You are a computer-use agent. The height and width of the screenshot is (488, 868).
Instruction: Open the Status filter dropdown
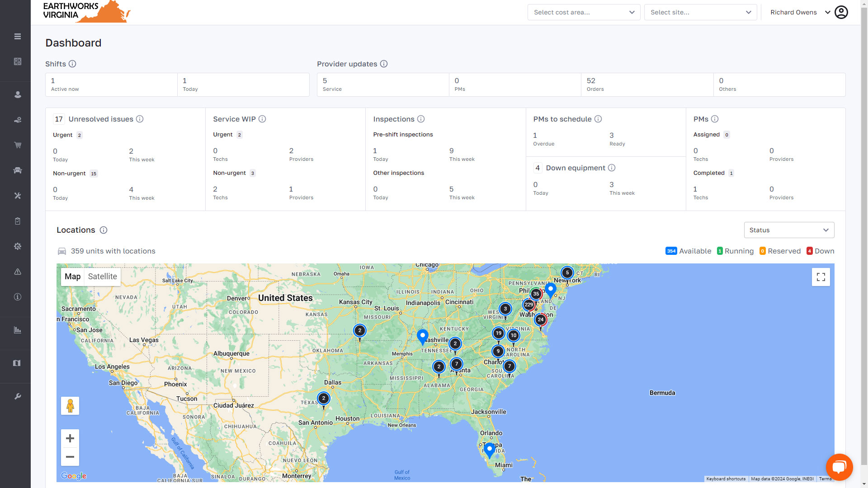pyautogui.click(x=788, y=230)
